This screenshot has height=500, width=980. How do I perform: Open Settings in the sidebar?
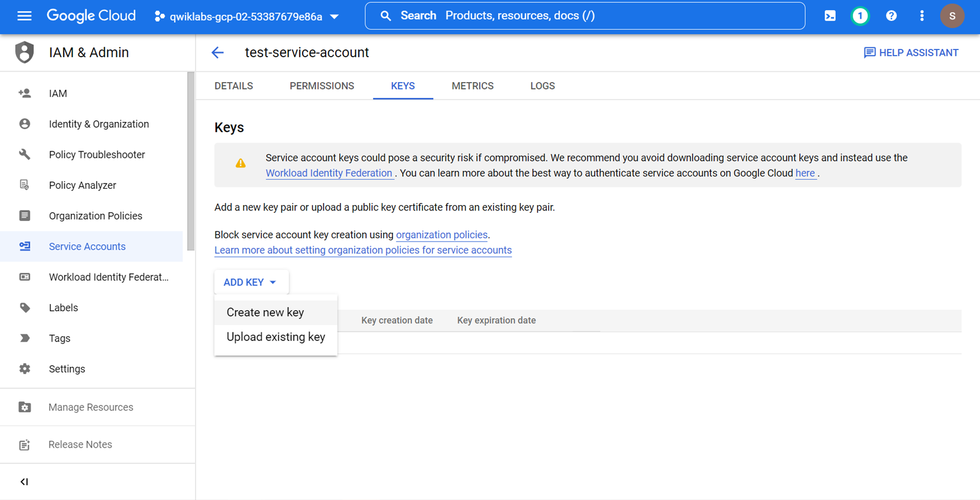pos(91,369)
